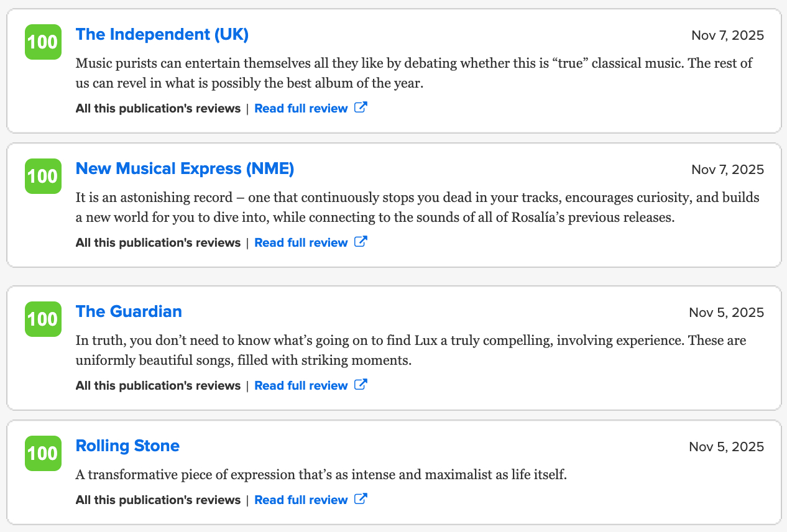Click the green 100 score badge for The Independent
This screenshot has height=532, width=787.
tap(43, 42)
